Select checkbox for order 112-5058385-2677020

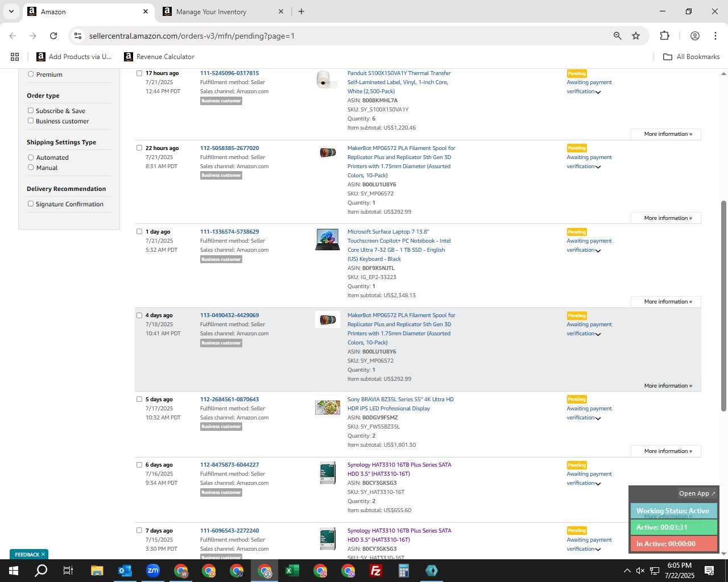pyautogui.click(x=139, y=148)
